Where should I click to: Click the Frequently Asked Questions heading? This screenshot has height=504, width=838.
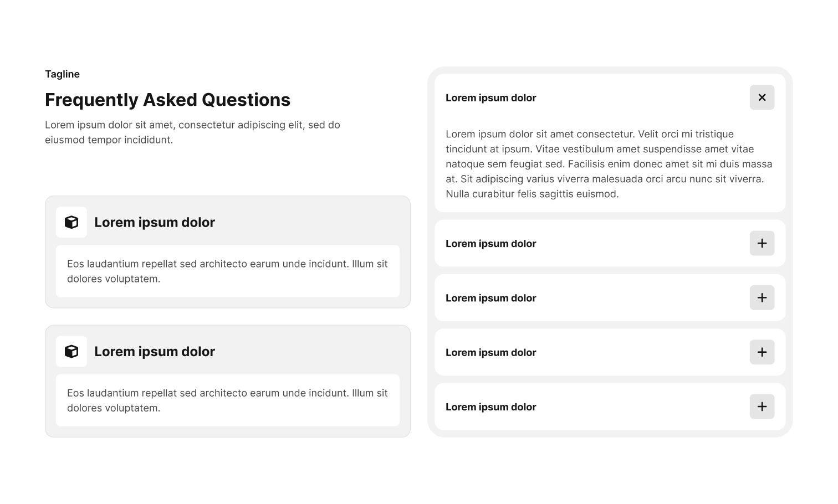[x=167, y=100]
